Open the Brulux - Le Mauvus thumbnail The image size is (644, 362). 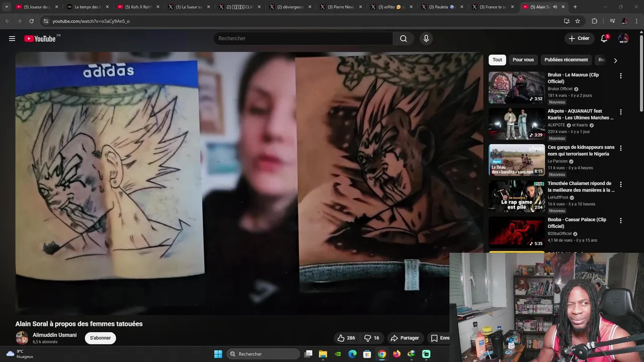[x=517, y=87]
